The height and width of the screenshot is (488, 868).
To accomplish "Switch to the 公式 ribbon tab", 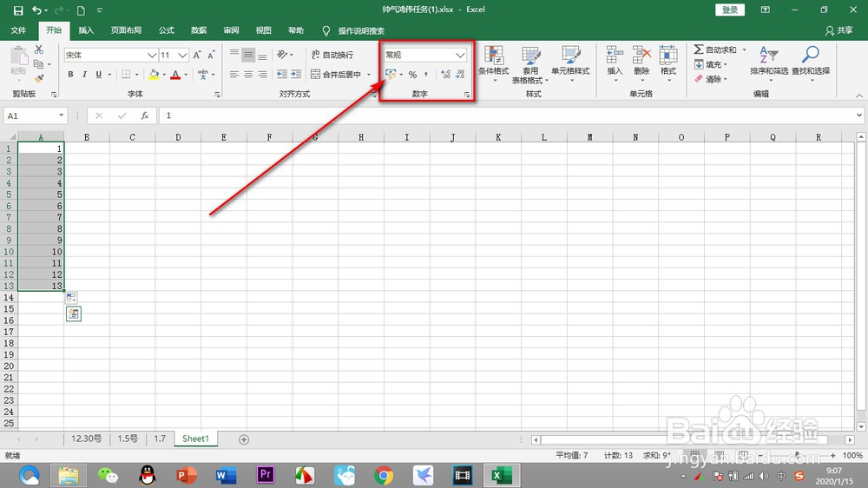I will point(166,30).
